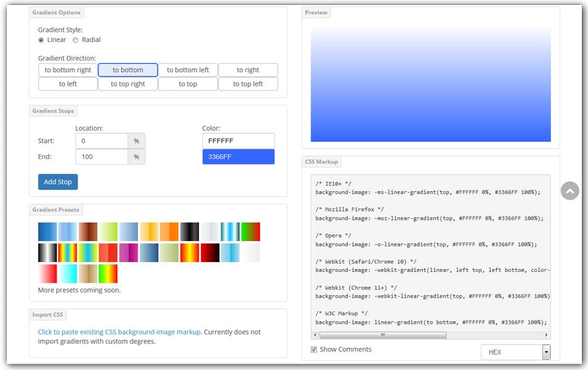Click the Add Stop button
The height and width of the screenshot is (370, 588).
point(57,181)
